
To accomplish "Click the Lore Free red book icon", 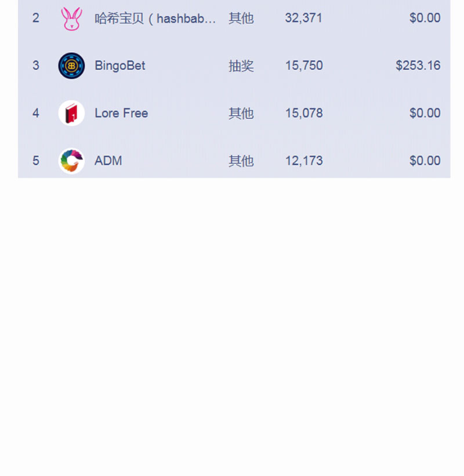I will click(71, 113).
